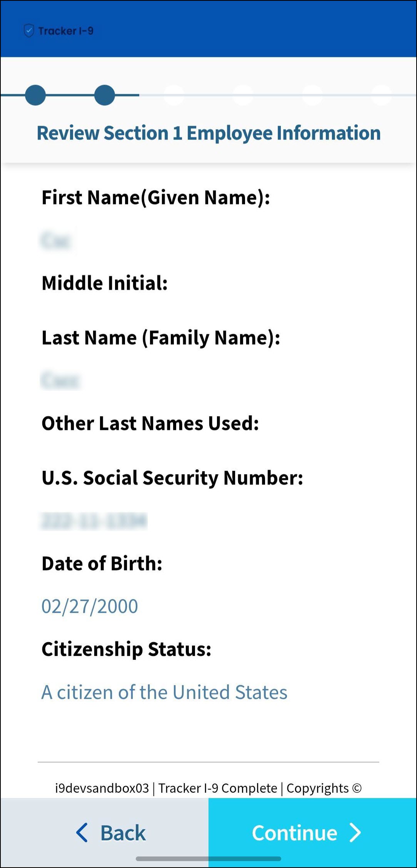Tap the home indicator bar at the bottom
This screenshot has height=868, width=417.
point(208,859)
